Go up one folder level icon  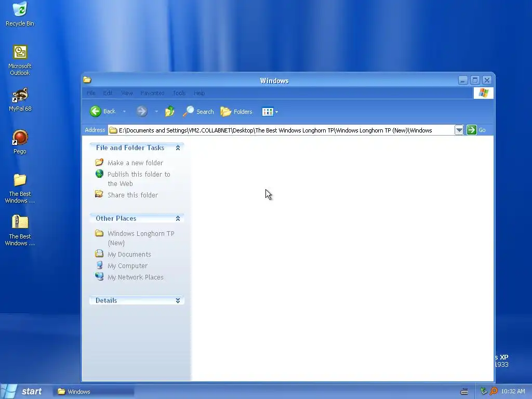(170, 111)
